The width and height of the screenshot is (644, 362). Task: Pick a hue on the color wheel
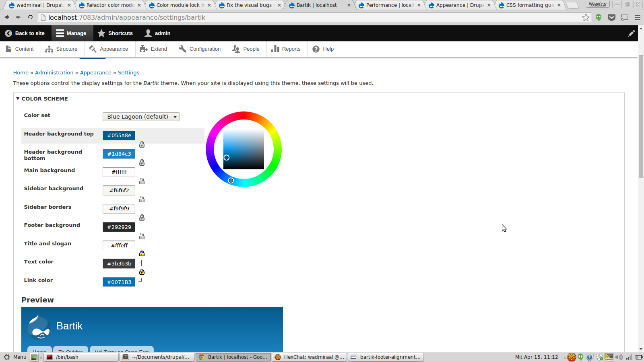click(244, 116)
